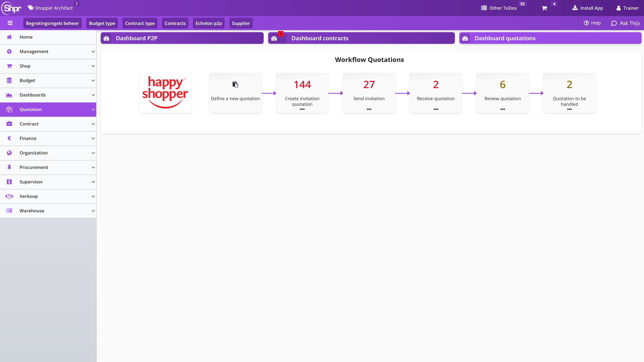Expand the Warehouse menu chevron
The image size is (644, 362).
coord(93,211)
